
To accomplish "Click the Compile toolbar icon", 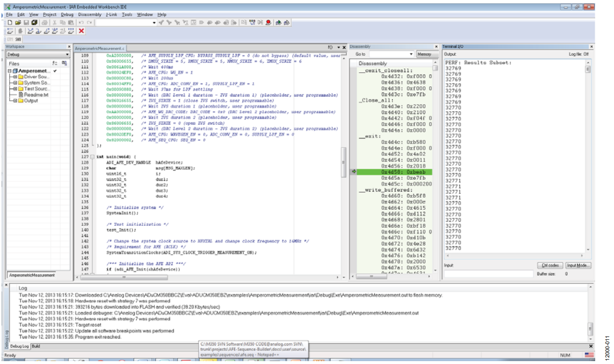I will (x=245, y=22).
